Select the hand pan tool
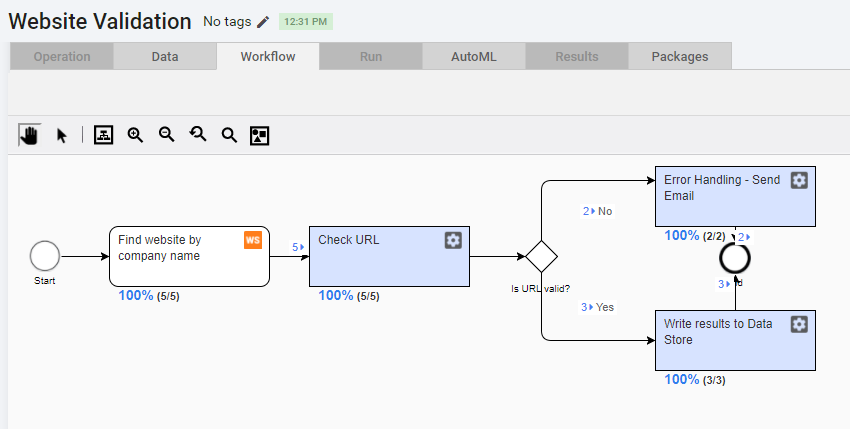Viewport: 850px width, 429px height. pyautogui.click(x=29, y=135)
